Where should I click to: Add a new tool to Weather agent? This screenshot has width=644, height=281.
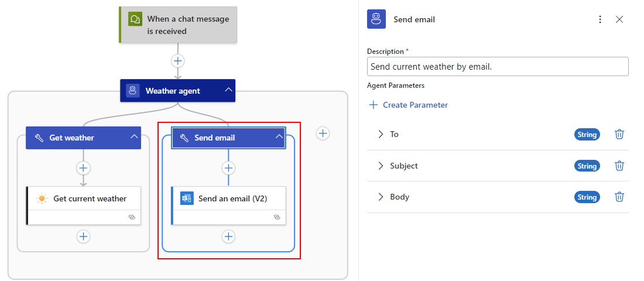tap(323, 133)
